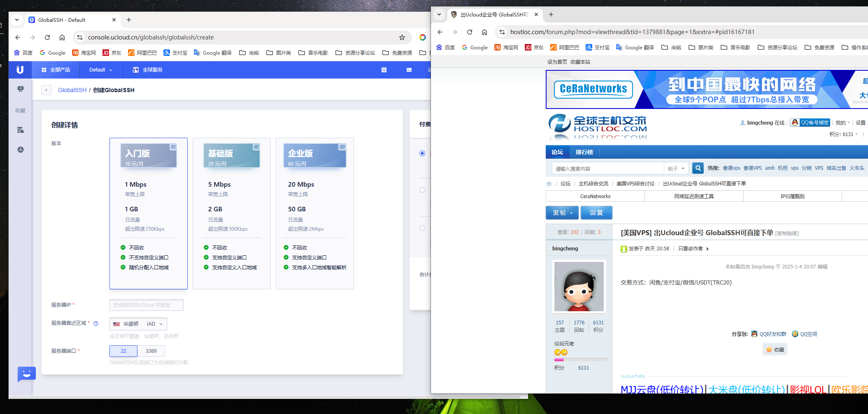Screen dimensions: 868x414
Task: Open the 帖子 search type dropdown
Action: (676, 169)
